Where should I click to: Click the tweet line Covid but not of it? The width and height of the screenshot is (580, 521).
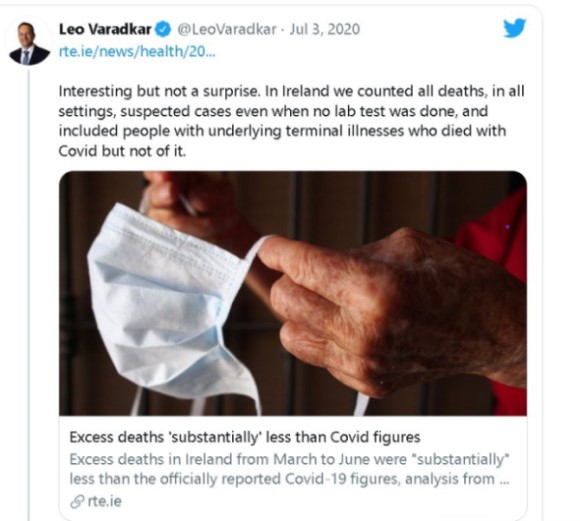122,151
